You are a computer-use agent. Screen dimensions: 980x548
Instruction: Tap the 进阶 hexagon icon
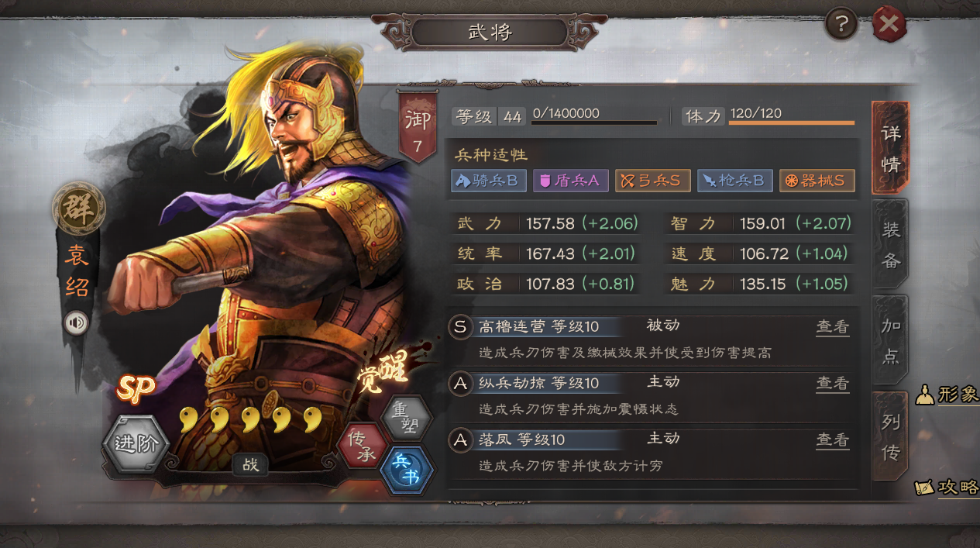coord(136,444)
